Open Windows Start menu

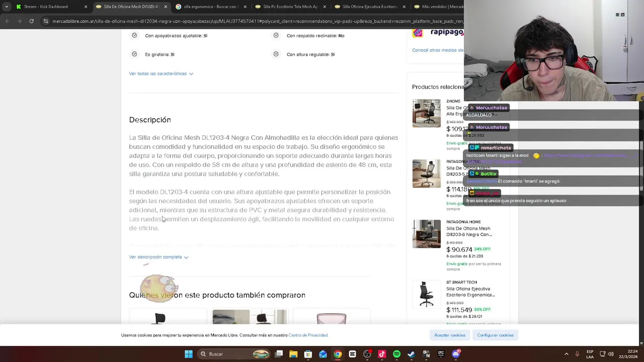coord(189,354)
